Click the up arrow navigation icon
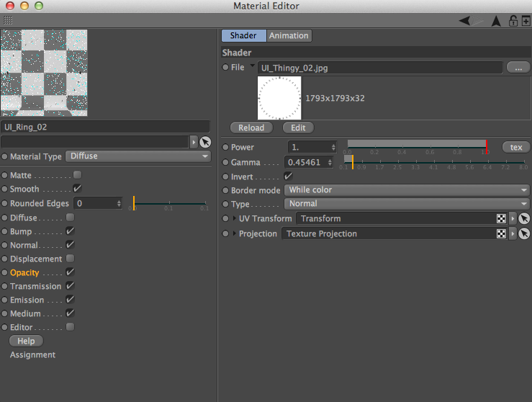 [496, 21]
